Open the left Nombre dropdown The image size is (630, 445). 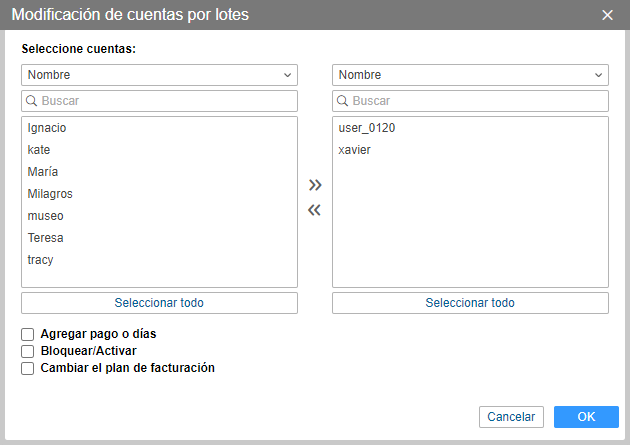tap(159, 75)
